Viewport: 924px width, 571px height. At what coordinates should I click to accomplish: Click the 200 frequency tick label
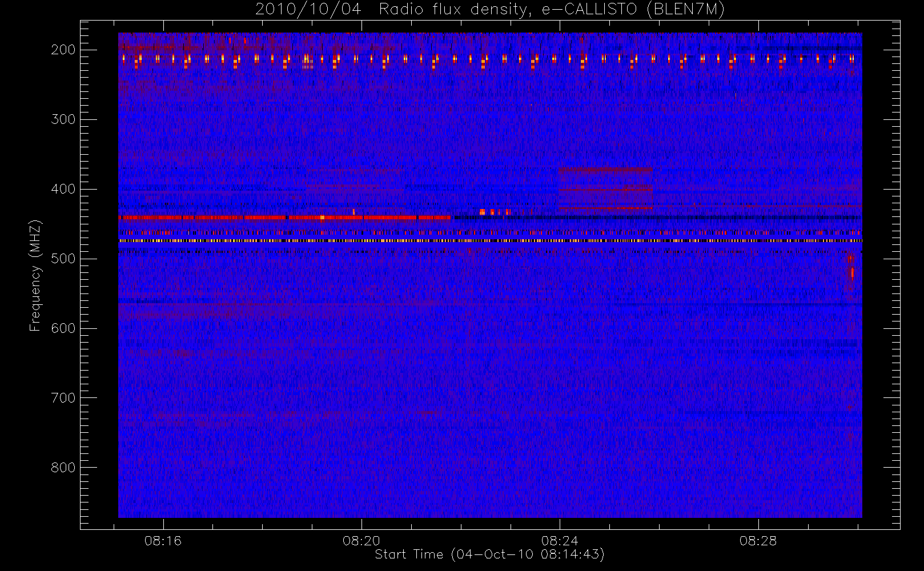coord(63,50)
